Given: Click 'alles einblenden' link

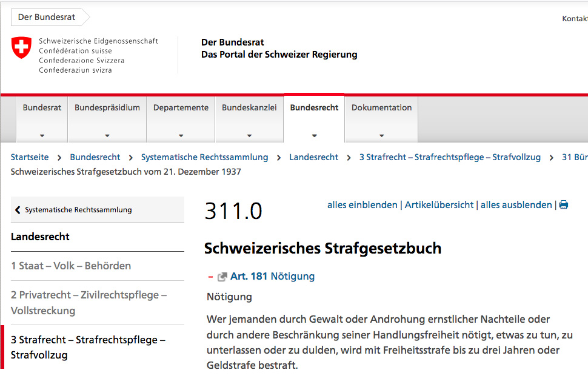Looking at the screenshot, I should pos(362,205).
